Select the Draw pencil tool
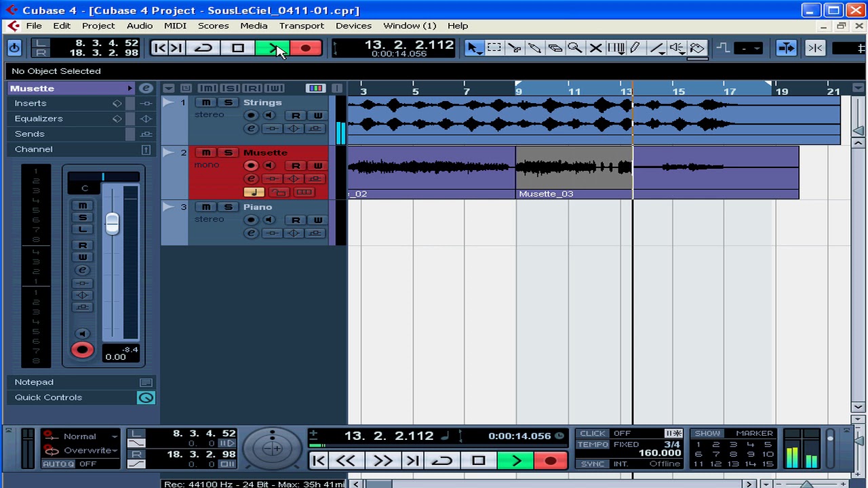 click(635, 48)
